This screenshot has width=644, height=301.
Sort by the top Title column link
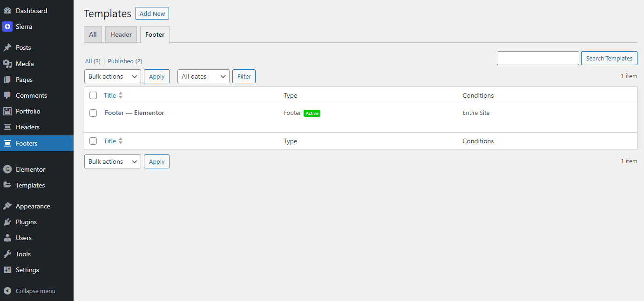click(110, 95)
